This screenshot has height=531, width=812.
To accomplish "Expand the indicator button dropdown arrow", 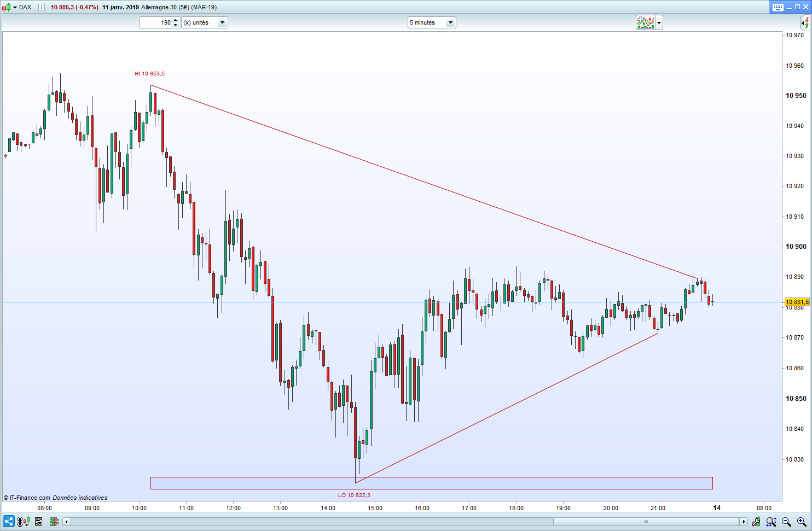I will click(x=659, y=22).
